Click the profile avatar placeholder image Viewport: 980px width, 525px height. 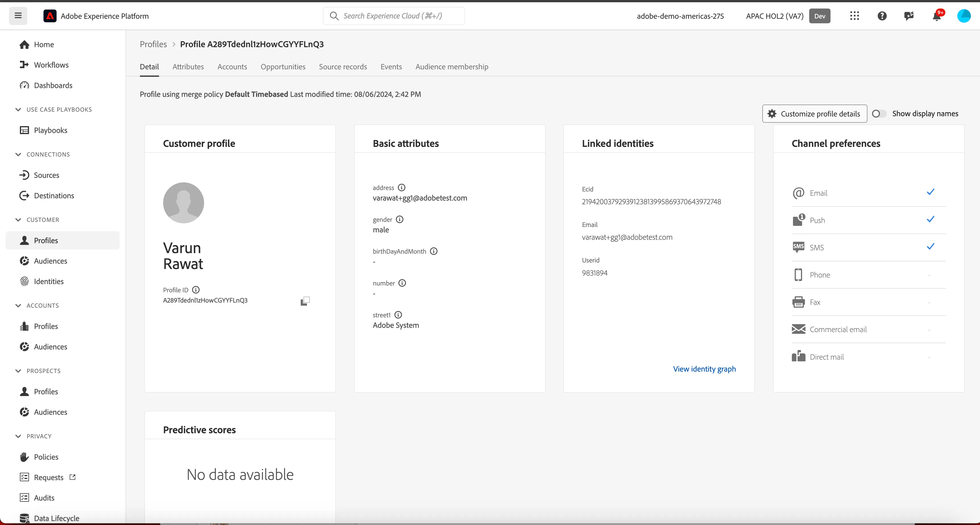point(183,203)
